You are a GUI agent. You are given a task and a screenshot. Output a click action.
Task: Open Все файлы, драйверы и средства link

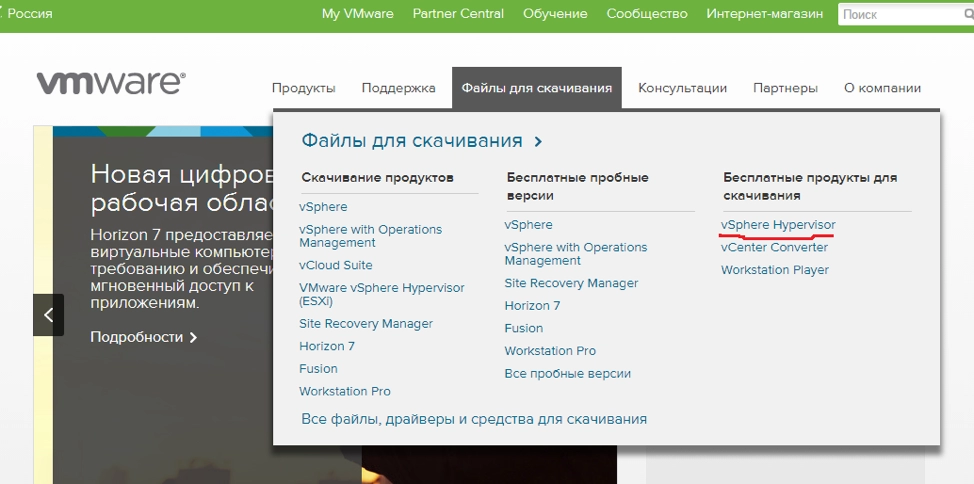pos(474,419)
